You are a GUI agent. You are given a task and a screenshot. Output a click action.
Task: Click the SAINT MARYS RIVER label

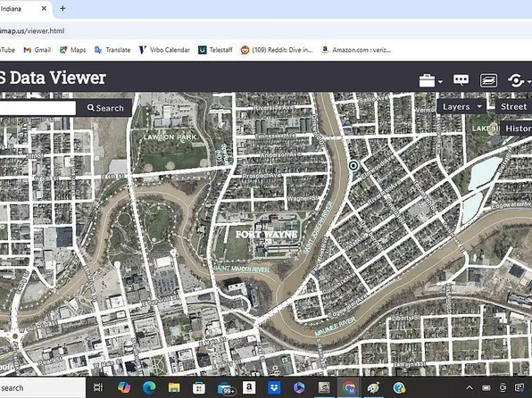coord(241,269)
